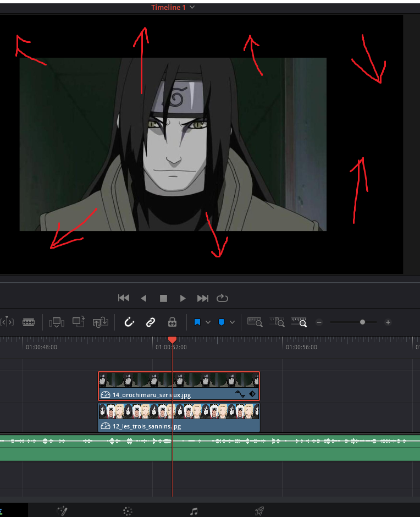420x517 pixels.
Task: Switch to the Deliver rocket tab
Action: [259, 512]
